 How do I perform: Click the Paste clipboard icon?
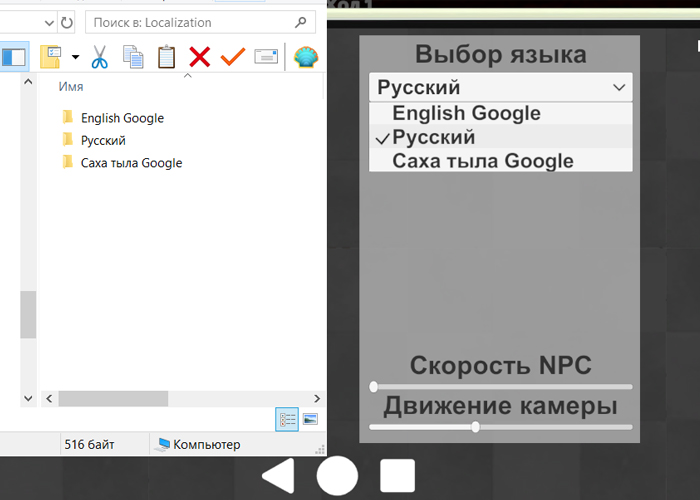[166, 57]
